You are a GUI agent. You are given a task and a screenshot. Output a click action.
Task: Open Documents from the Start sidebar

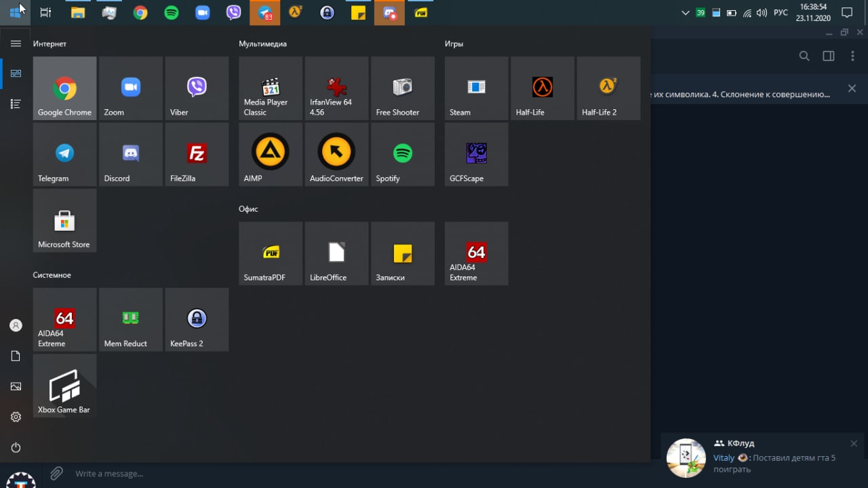point(16,356)
